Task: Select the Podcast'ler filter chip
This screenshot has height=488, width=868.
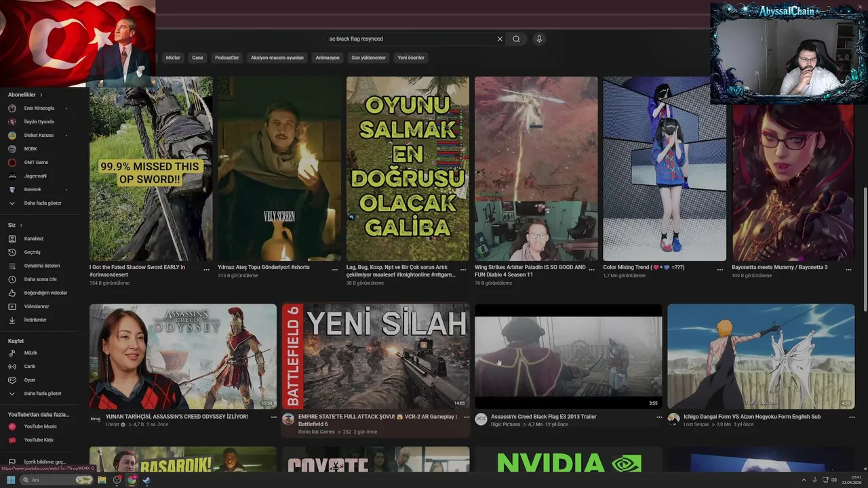Action: point(227,58)
